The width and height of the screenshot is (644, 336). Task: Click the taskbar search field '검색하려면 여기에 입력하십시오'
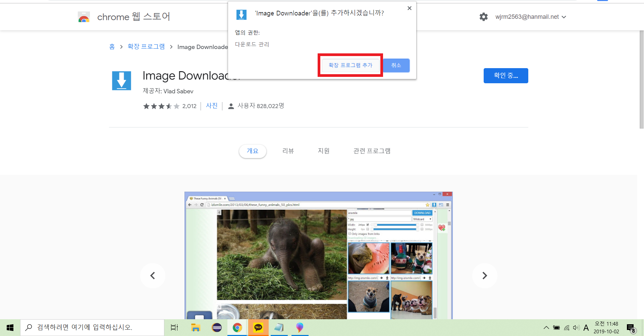pos(92,328)
